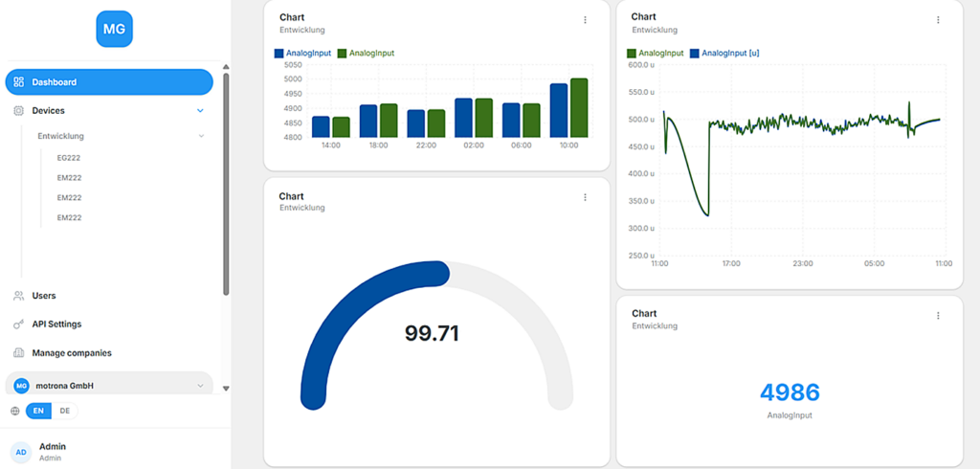The width and height of the screenshot is (980, 469).
Task: Switch language to DE
Action: click(64, 412)
